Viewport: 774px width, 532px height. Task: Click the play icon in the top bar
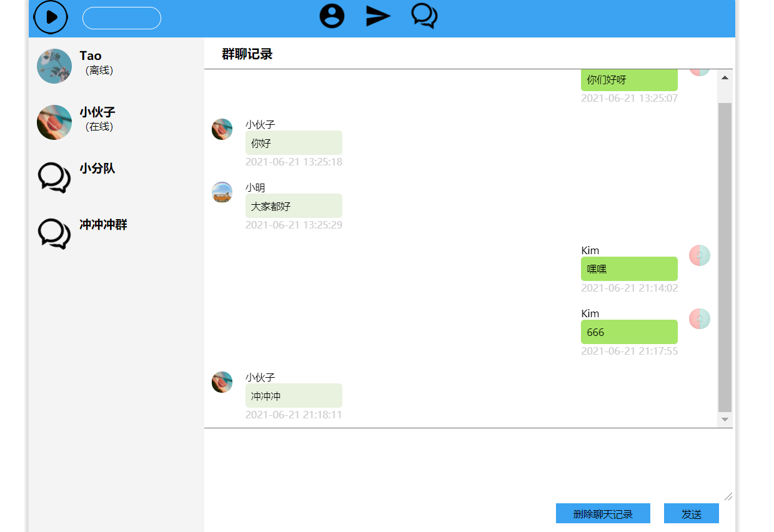coord(51,17)
